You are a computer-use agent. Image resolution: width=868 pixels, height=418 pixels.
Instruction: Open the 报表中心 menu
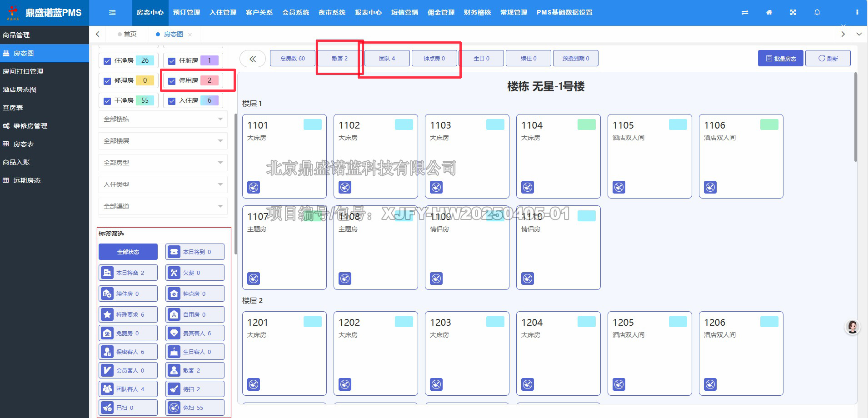[368, 12]
